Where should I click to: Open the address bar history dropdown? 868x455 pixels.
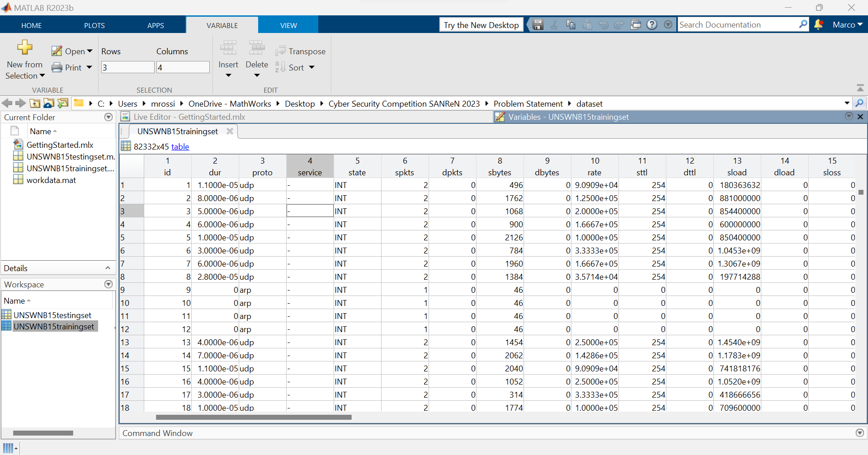[x=847, y=103]
